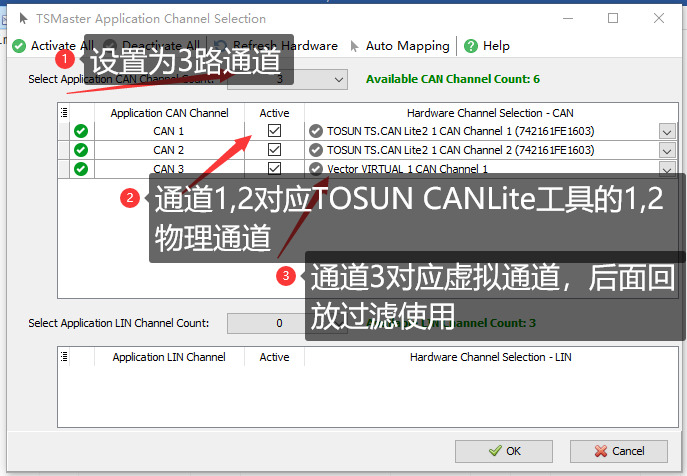Click the Application LIN Channel column header
The height and width of the screenshot is (476, 687).
coord(169,357)
